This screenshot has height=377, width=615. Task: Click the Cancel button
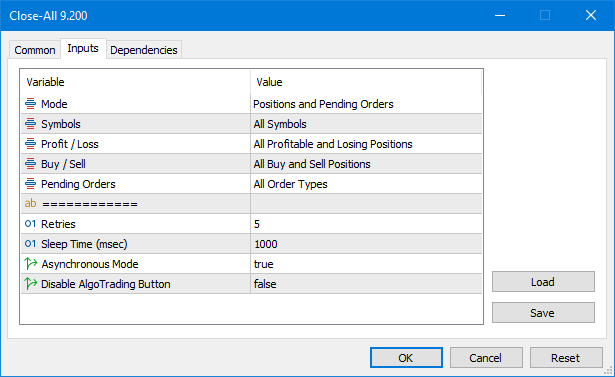point(486,358)
